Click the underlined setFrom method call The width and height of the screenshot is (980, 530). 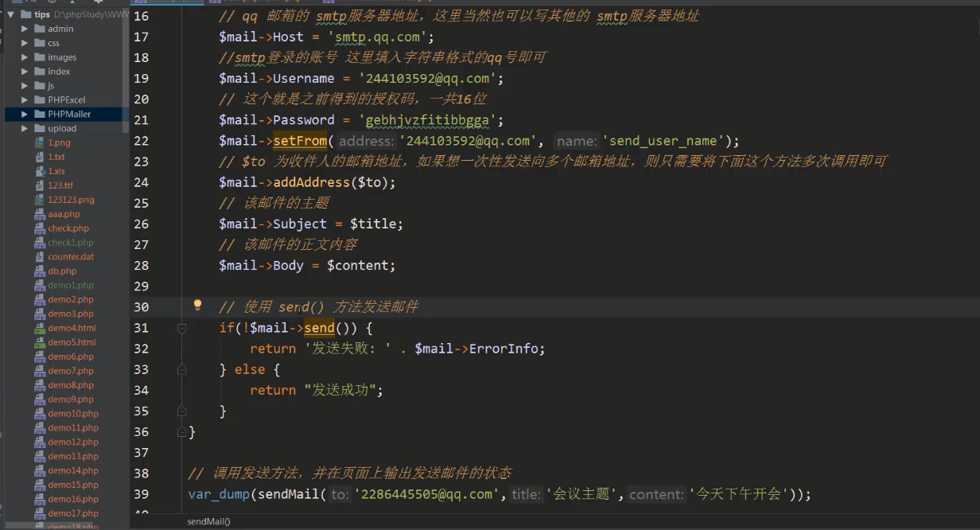(x=300, y=141)
